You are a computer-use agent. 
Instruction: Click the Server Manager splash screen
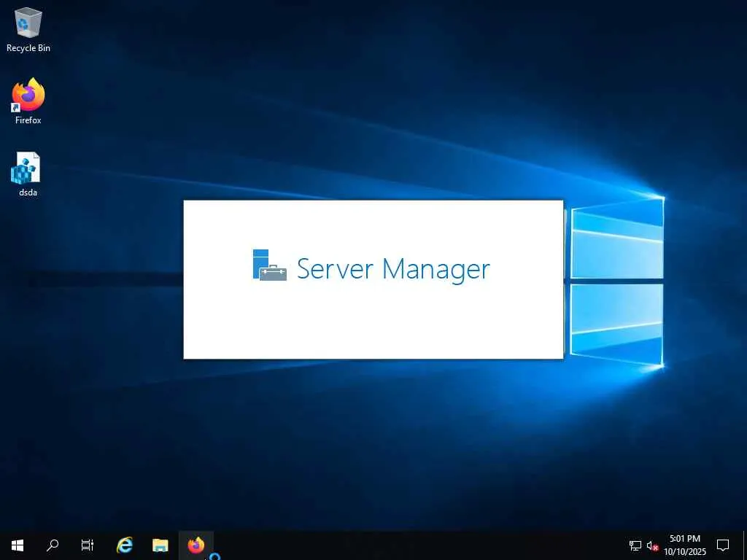click(373, 279)
